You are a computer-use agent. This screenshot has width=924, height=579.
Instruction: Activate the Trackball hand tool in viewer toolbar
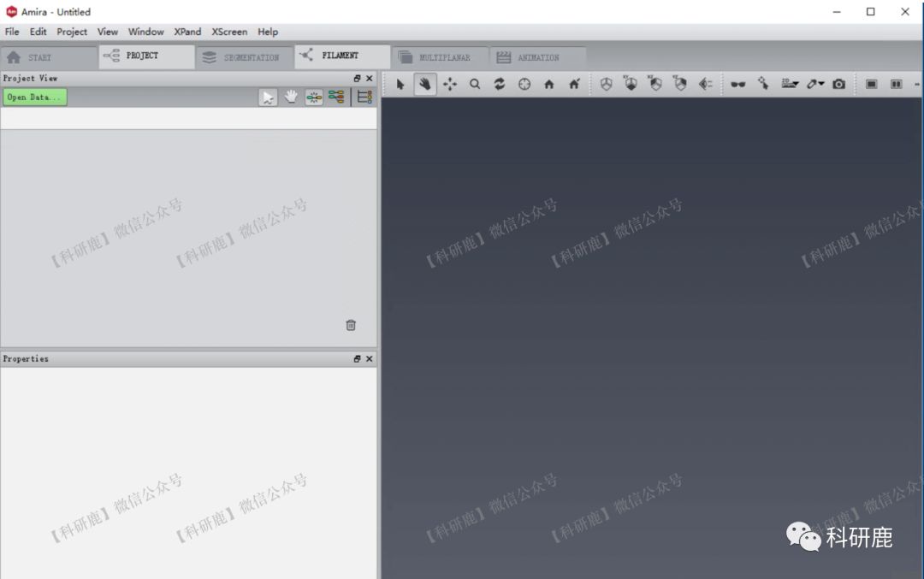click(x=425, y=84)
